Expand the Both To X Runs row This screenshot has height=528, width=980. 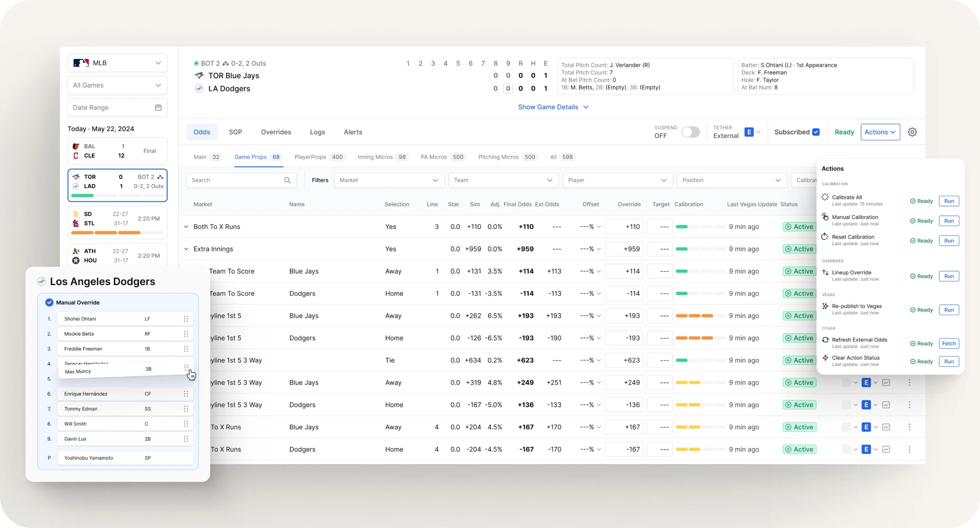[186, 227]
